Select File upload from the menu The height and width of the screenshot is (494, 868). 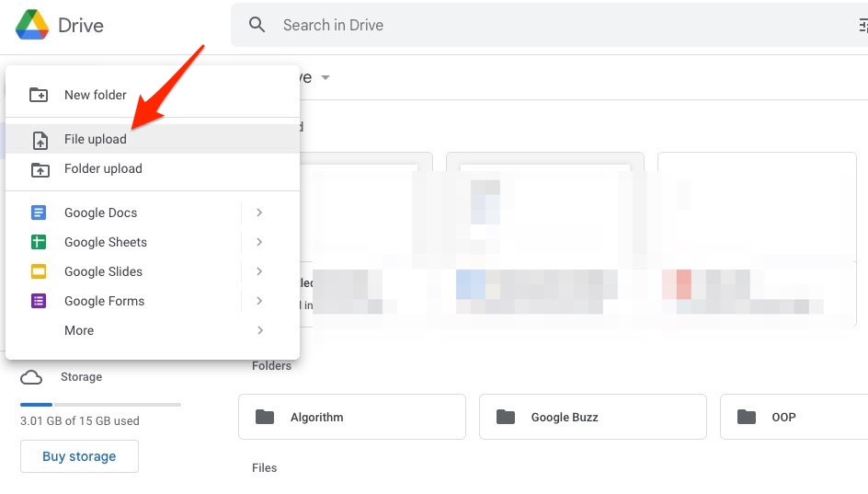[96, 139]
